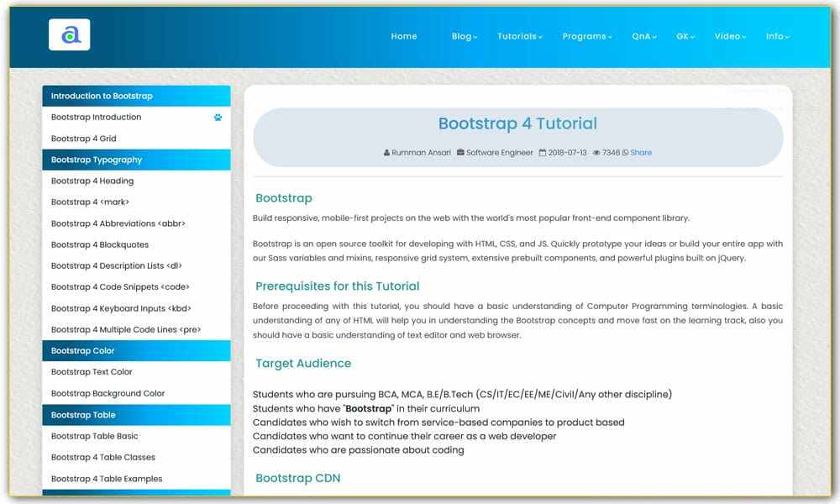
Task: Click the green Bootstrap section heading
Action: pyautogui.click(x=284, y=198)
